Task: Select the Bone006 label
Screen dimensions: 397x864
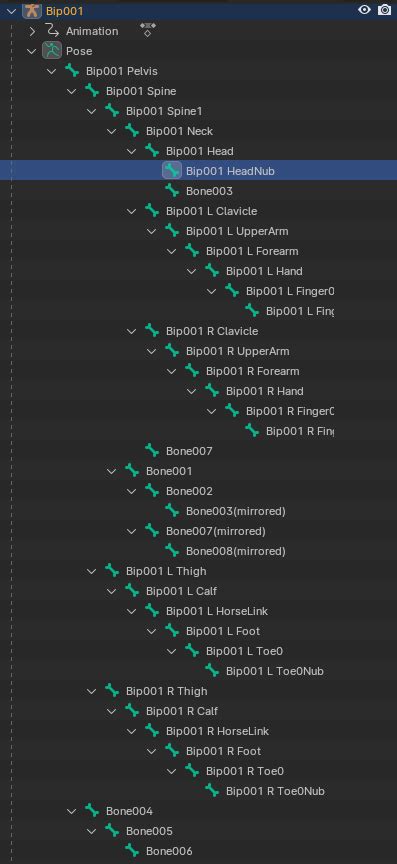Action: point(169,851)
